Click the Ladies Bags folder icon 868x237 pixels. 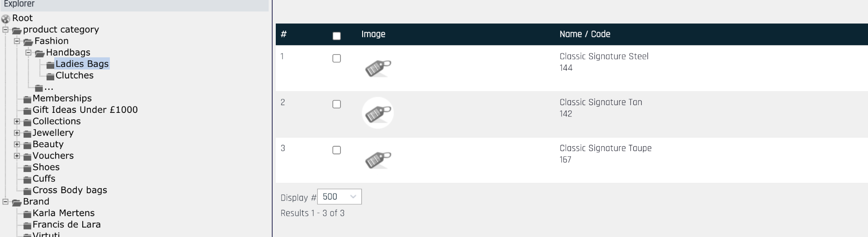click(x=50, y=65)
